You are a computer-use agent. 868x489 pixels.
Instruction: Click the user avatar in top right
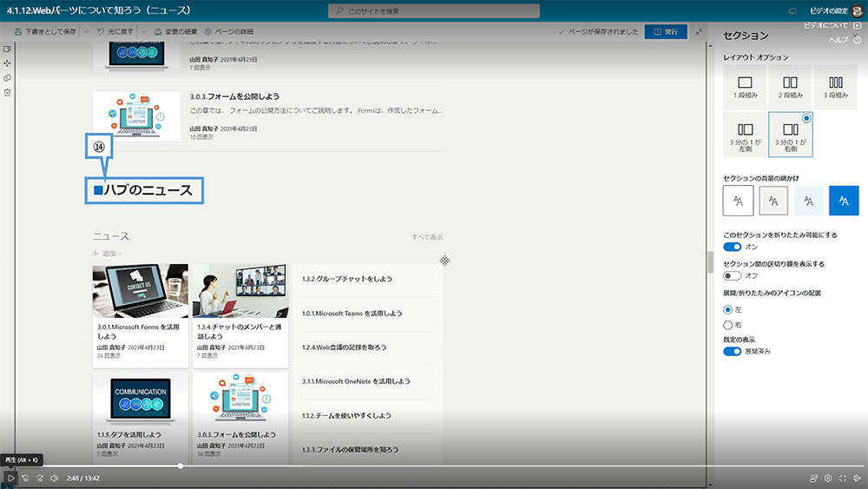[858, 10]
